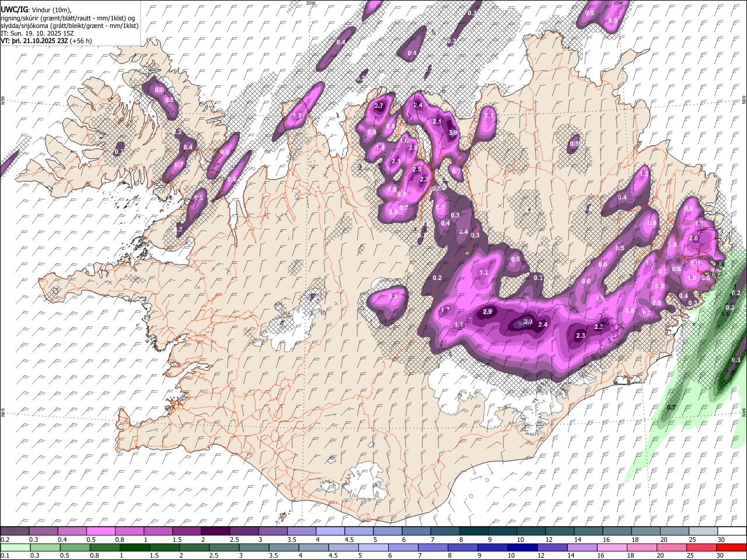Click the blue 8 rain legend swatch
Image resolution: width=747 pixels, height=560 pixels.
(462, 547)
